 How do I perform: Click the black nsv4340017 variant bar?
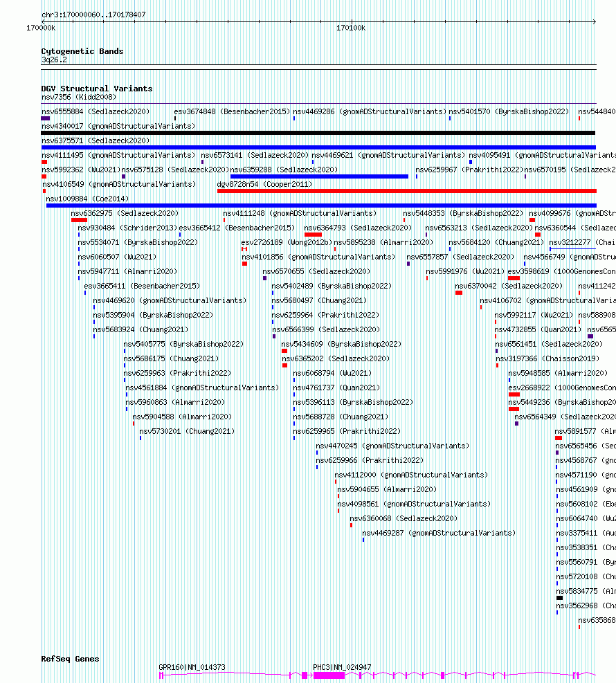point(318,133)
